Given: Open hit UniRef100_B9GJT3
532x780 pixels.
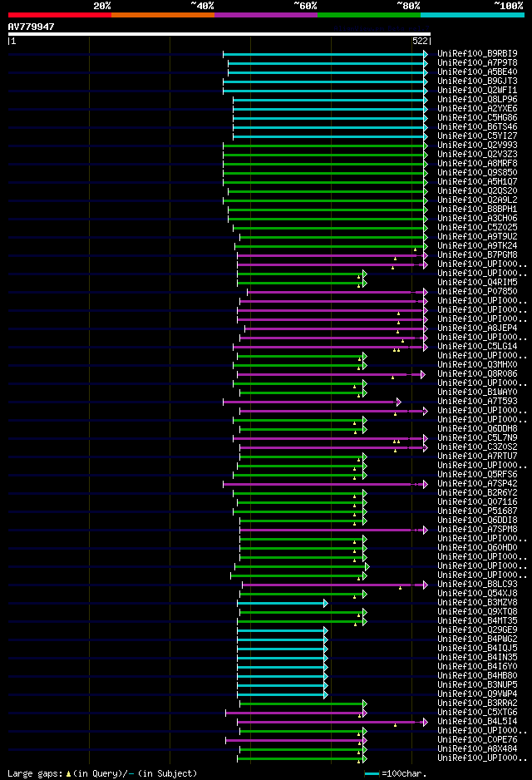Looking at the screenshot, I should point(477,81).
